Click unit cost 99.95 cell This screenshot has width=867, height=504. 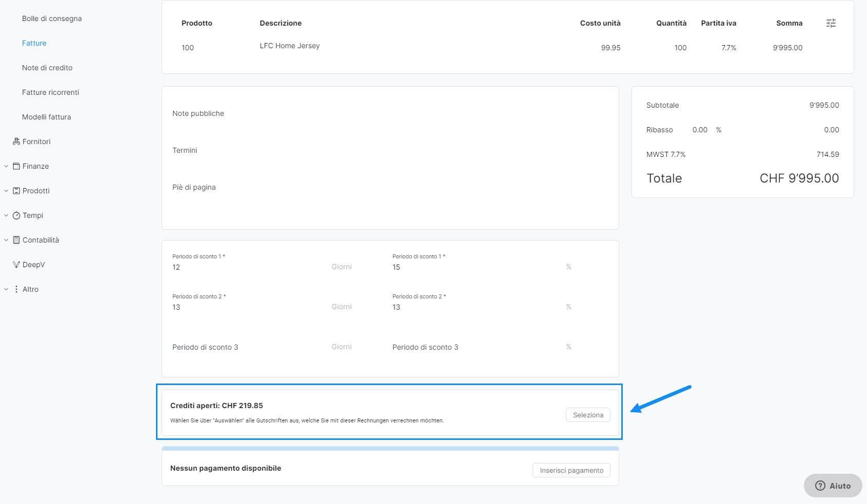point(610,48)
